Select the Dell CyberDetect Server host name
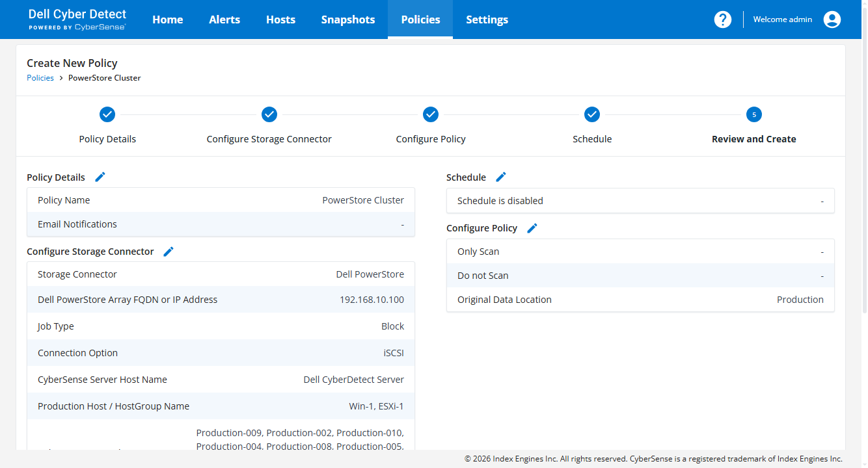Screen dimensions: 868x468 (x=354, y=380)
